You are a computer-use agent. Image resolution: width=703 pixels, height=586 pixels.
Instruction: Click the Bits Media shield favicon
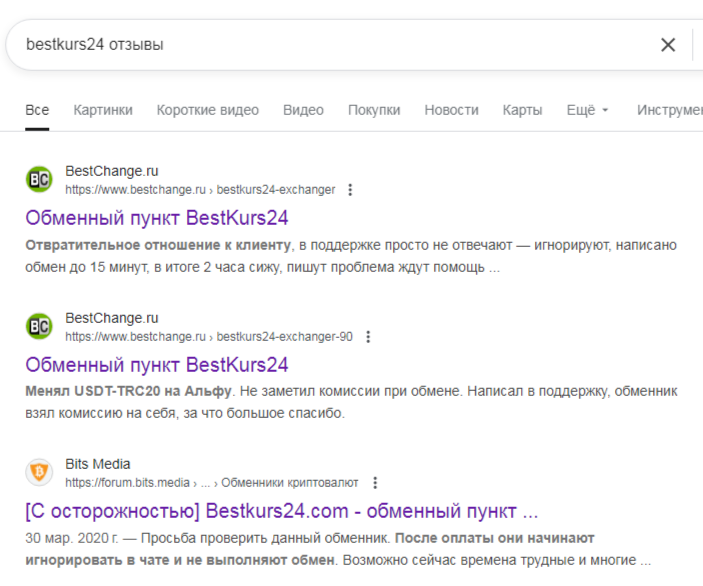coord(39,472)
